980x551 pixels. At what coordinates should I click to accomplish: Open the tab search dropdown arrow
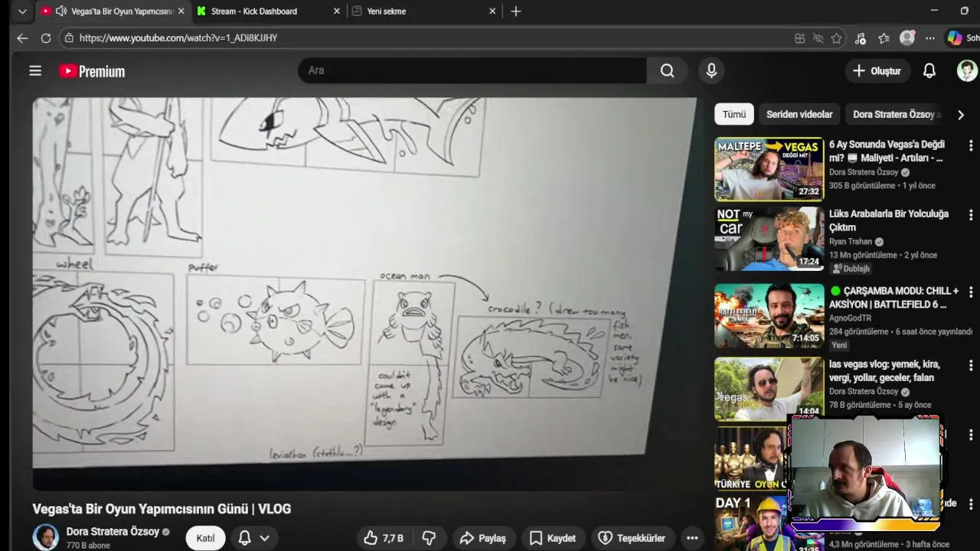tap(22, 11)
